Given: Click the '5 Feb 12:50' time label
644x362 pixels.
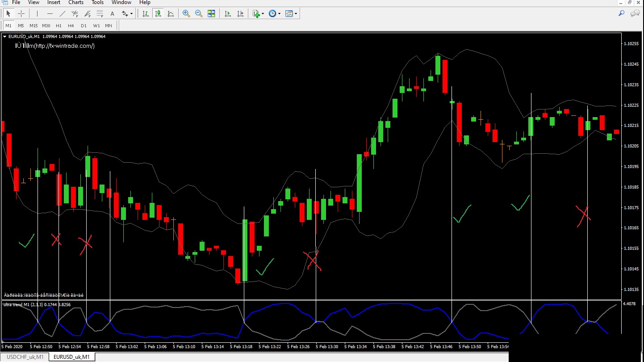Looking at the screenshot, I should click(x=42, y=347).
